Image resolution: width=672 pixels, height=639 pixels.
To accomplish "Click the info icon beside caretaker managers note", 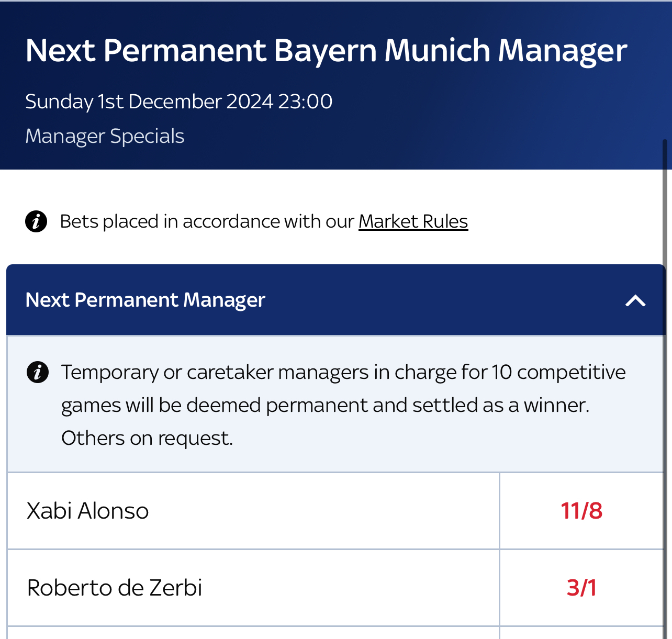I will pyautogui.click(x=38, y=372).
